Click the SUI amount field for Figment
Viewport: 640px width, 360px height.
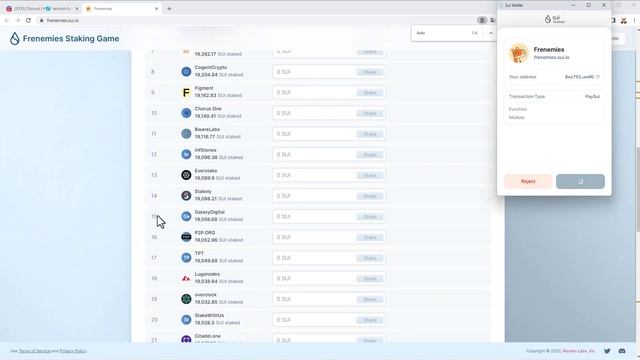pyautogui.click(x=329, y=93)
